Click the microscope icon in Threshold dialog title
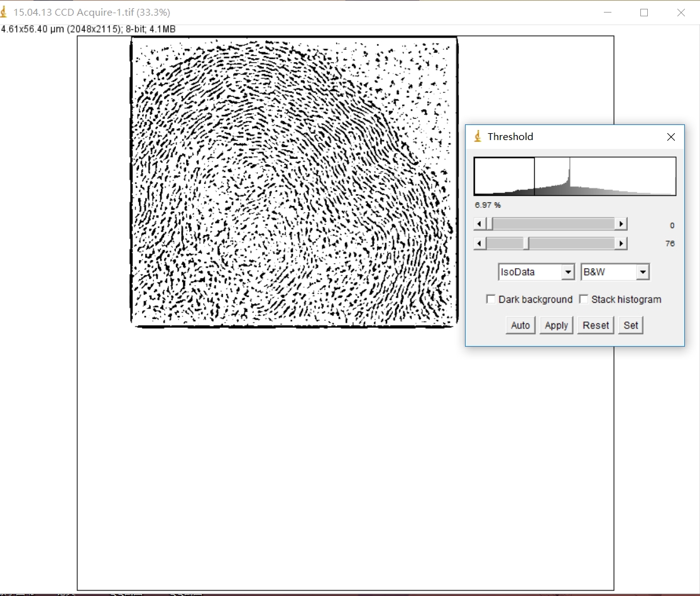Viewport: 700px width, 596px height. click(478, 137)
